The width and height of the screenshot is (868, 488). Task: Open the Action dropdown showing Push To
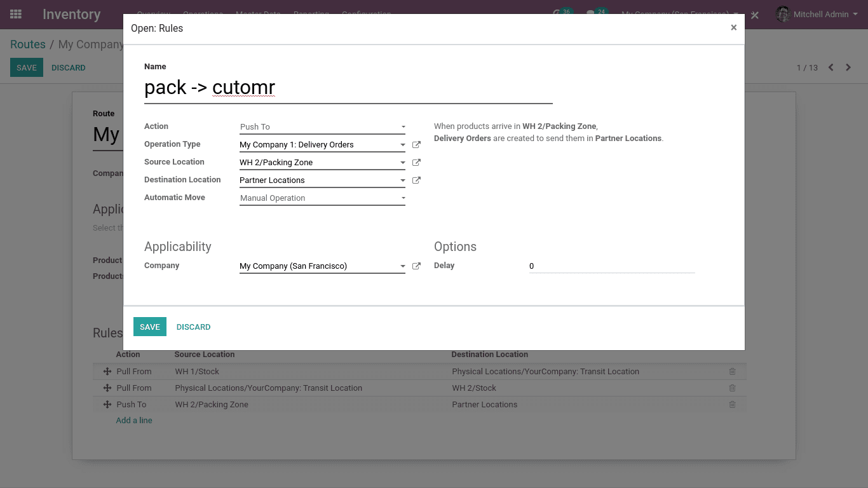point(322,127)
